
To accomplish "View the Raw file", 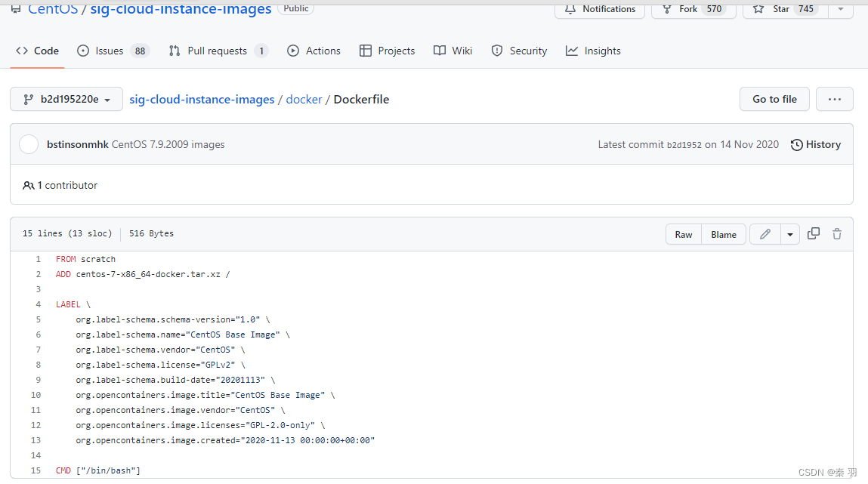I will (x=684, y=235).
